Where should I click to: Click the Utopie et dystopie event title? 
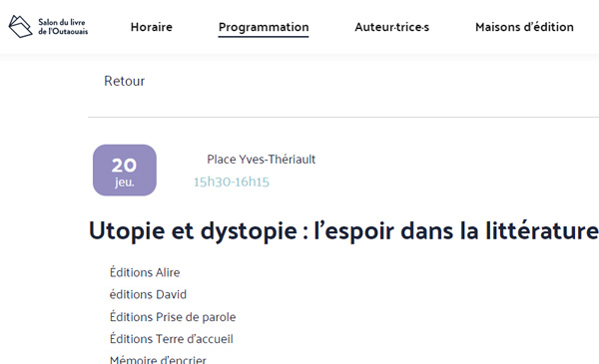pos(343,230)
